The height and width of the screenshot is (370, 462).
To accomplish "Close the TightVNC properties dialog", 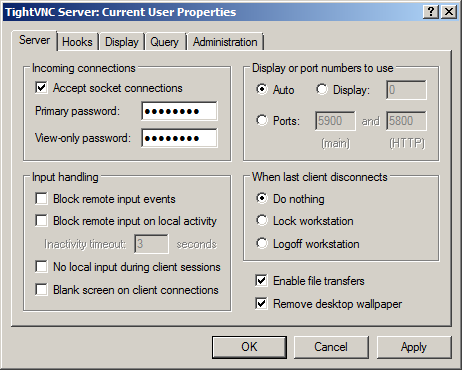I will [449, 12].
